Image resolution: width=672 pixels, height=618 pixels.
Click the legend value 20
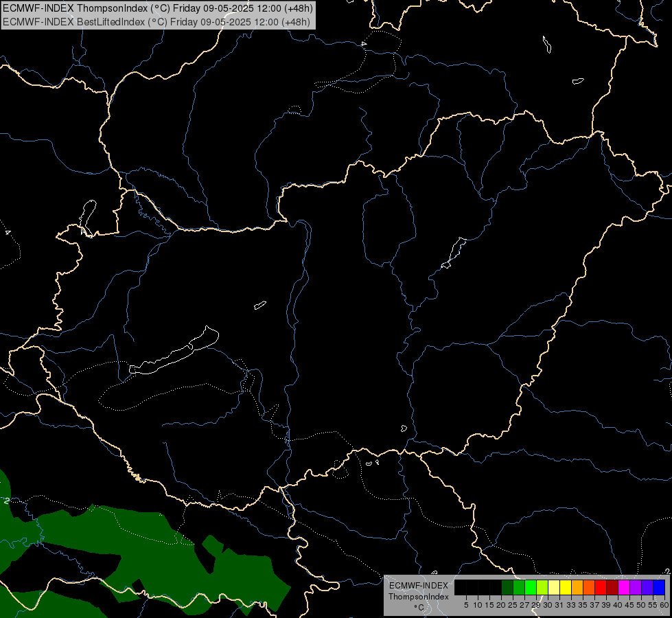pyautogui.click(x=501, y=605)
